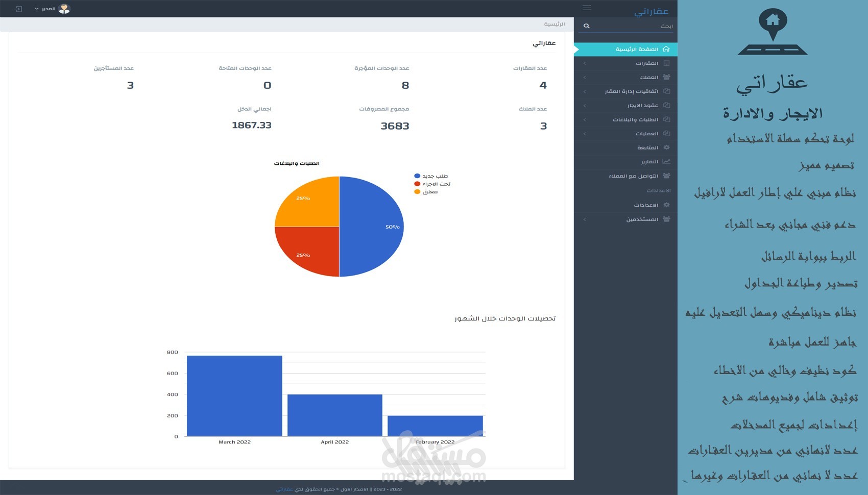Expand the اتفاقيات إدارة العقار chevron

(584, 91)
